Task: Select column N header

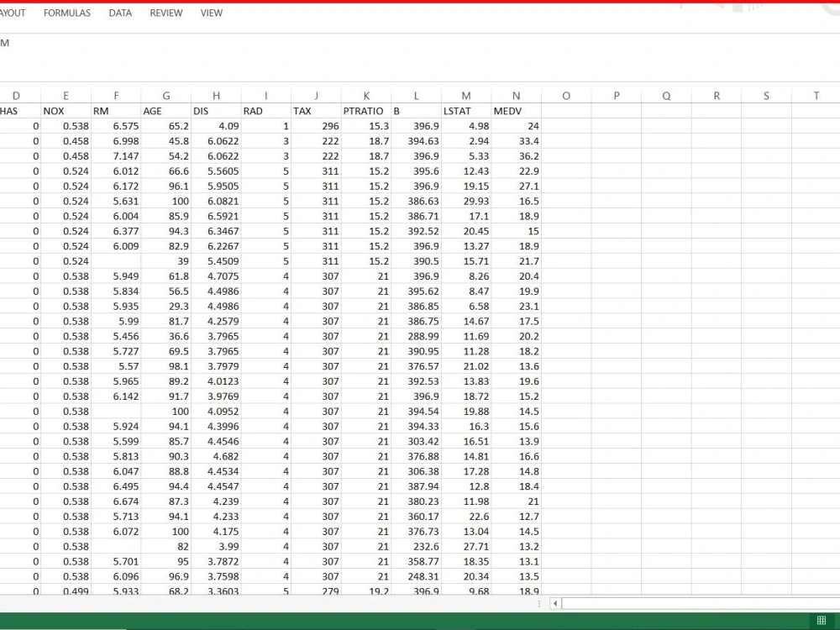Action: 516,96
